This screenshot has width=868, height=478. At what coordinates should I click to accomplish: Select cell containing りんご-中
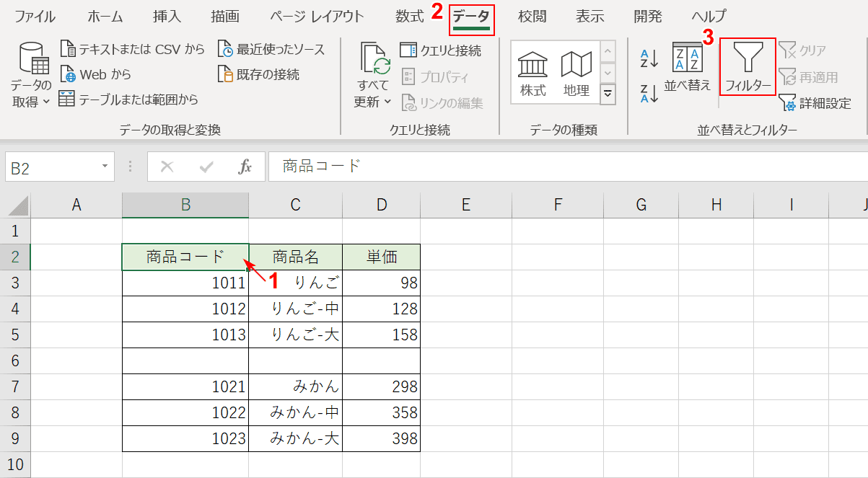296,309
